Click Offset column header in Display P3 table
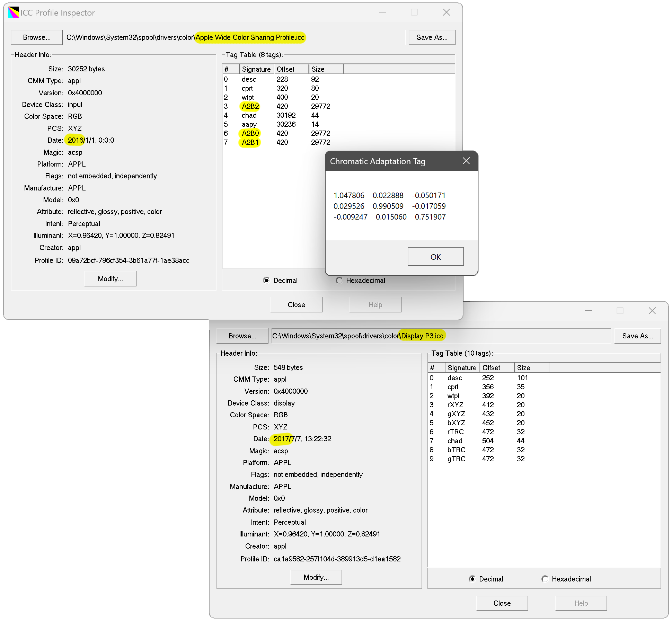 pyautogui.click(x=497, y=368)
